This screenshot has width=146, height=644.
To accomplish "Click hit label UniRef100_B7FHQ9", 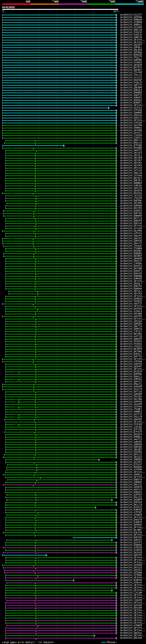I will click(131, 146).
